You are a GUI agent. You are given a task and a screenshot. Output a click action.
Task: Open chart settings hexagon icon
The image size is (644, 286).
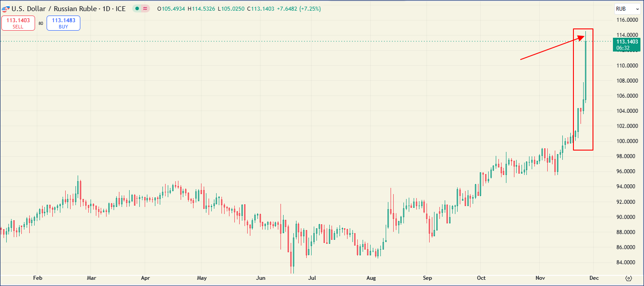click(x=628, y=278)
